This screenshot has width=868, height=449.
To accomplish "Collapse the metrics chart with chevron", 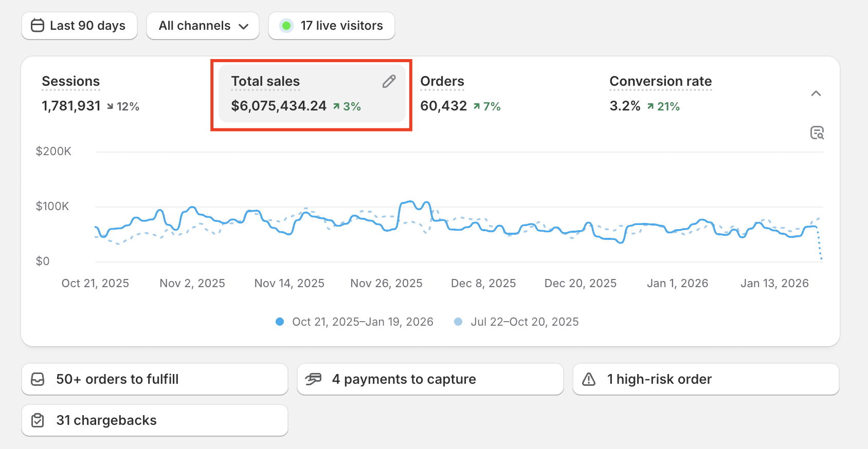I will (x=816, y=93).
